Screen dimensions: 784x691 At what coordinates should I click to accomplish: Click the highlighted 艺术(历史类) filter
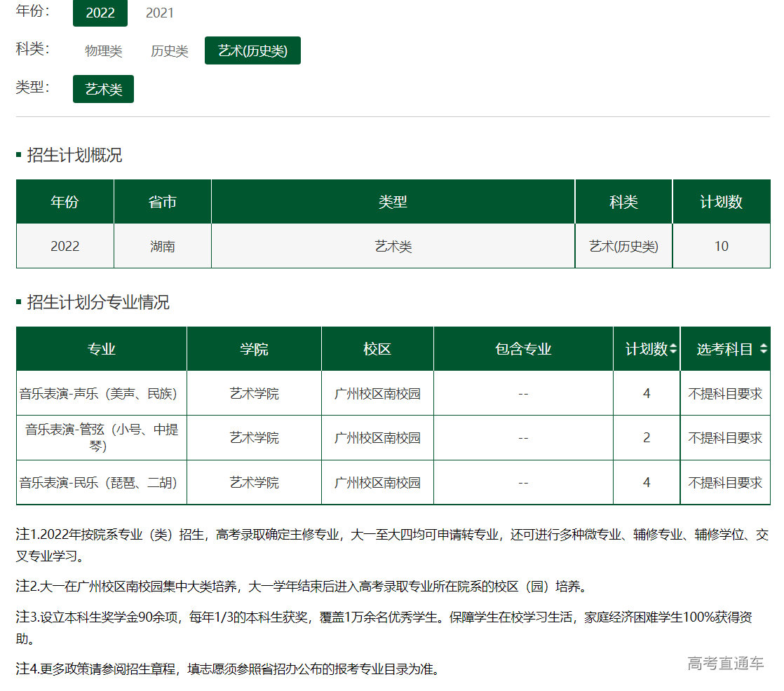252,50
